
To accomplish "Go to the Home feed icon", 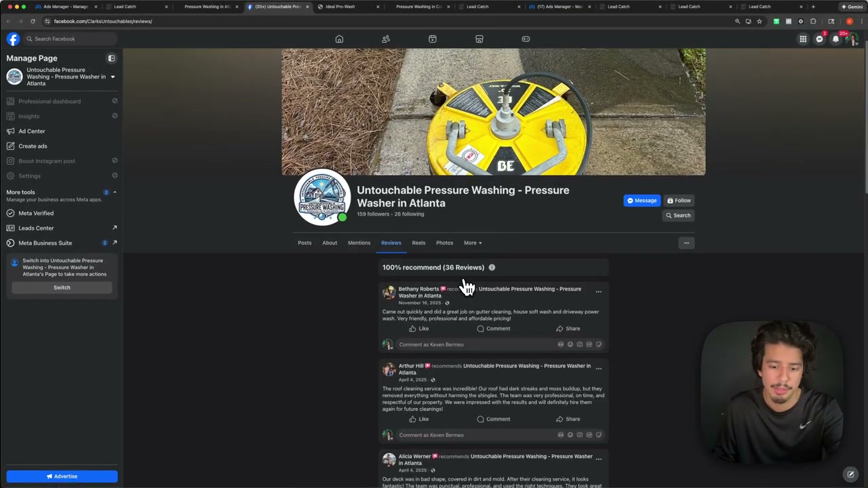I will 339,39.
